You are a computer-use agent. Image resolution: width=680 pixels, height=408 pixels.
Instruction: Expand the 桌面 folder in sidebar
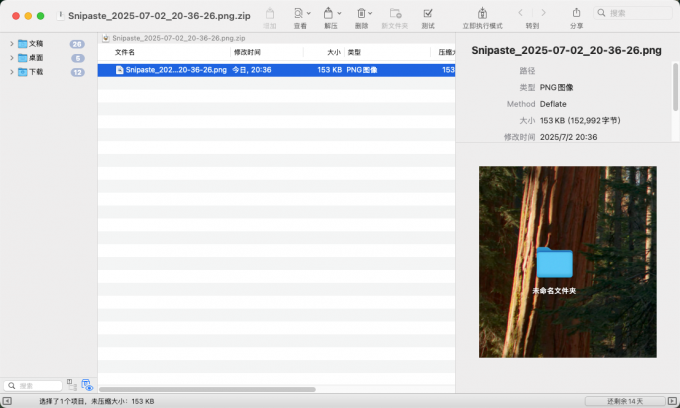point(12,58)
